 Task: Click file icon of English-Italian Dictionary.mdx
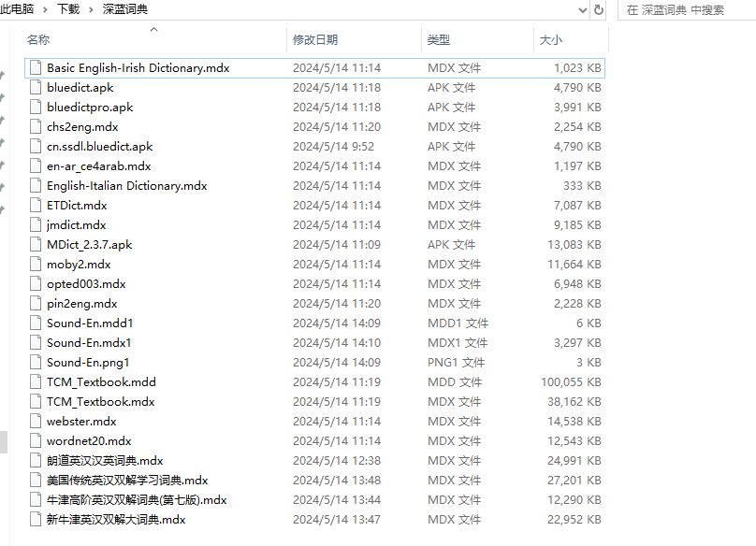(x=36, y=186)
